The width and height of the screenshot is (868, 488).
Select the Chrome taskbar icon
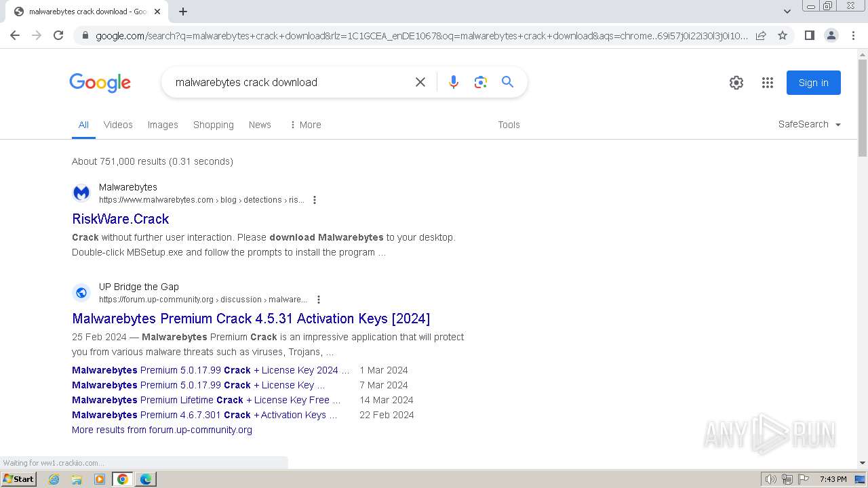(123, 479)
